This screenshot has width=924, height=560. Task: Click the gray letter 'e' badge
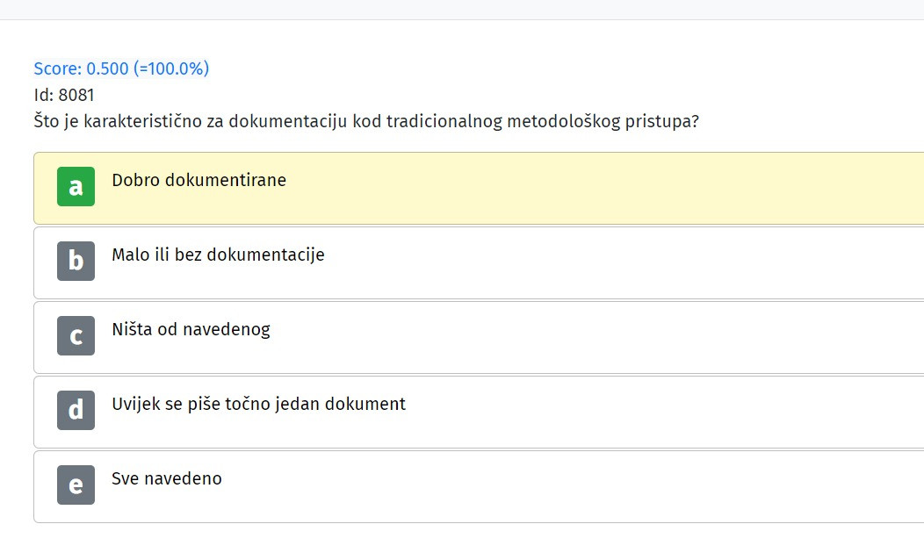point(76,485)
